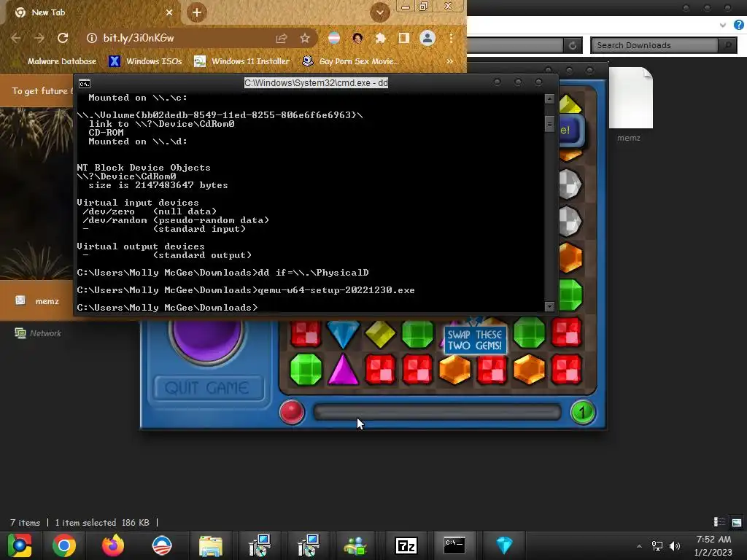Screen dimensions: 747x560
Task: Open Windows Messenger from the taskbar
Action: 356,545
